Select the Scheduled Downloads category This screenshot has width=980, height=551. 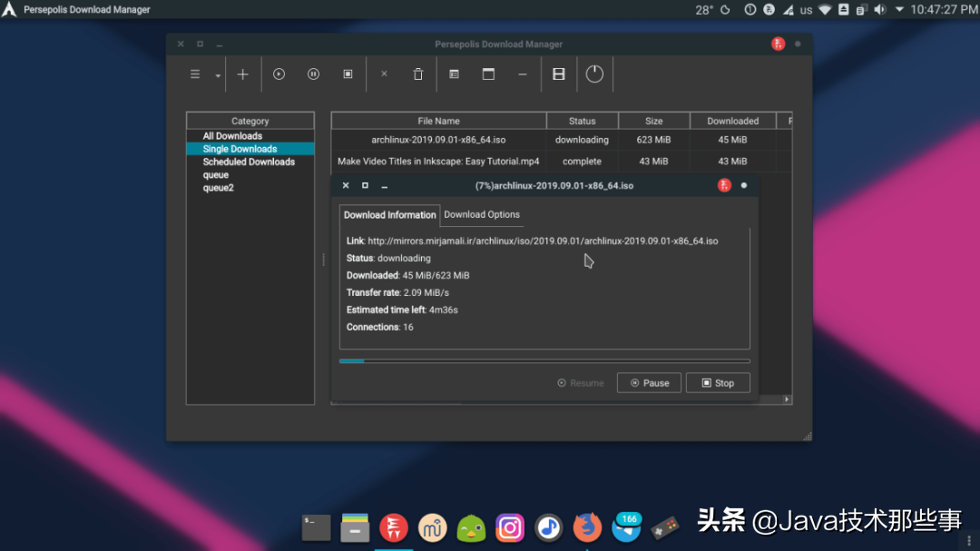(249, 162)
